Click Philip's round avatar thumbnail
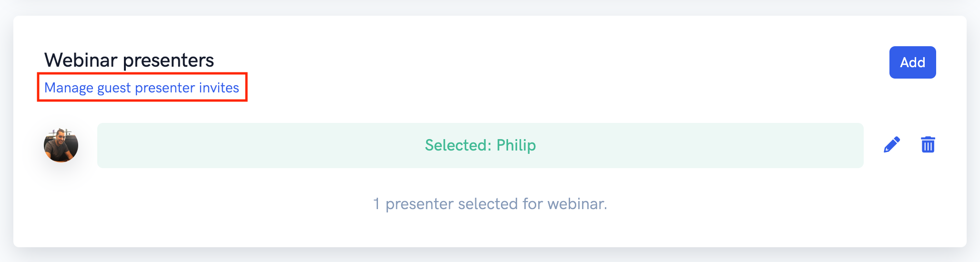980x262 pixels. point(61,145)
